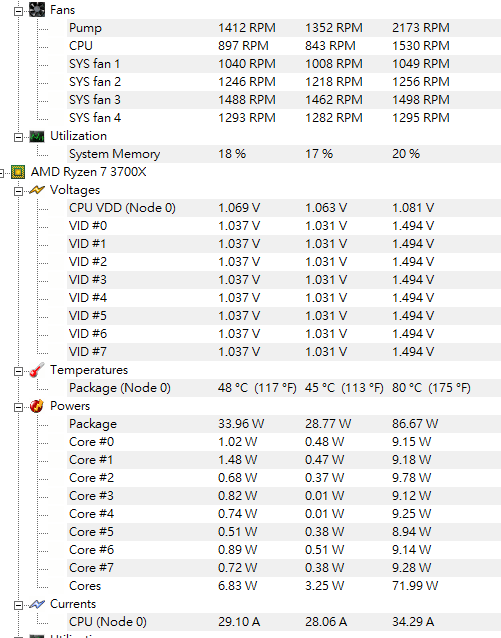Collapse the Currents section
The image size is (501, 638).
pos(18,605)
